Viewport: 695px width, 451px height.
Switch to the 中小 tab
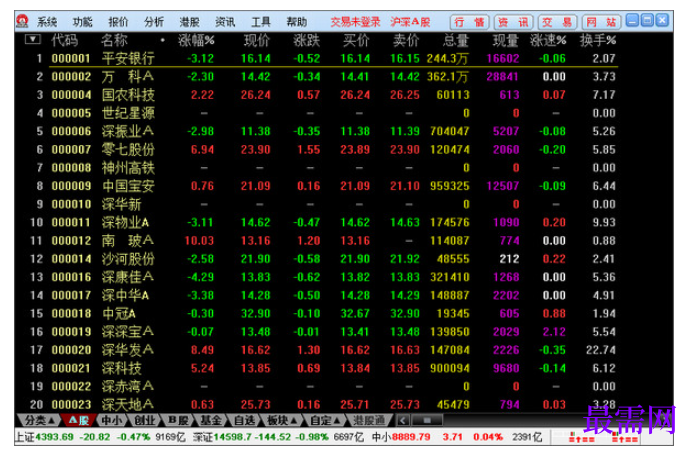111,420
